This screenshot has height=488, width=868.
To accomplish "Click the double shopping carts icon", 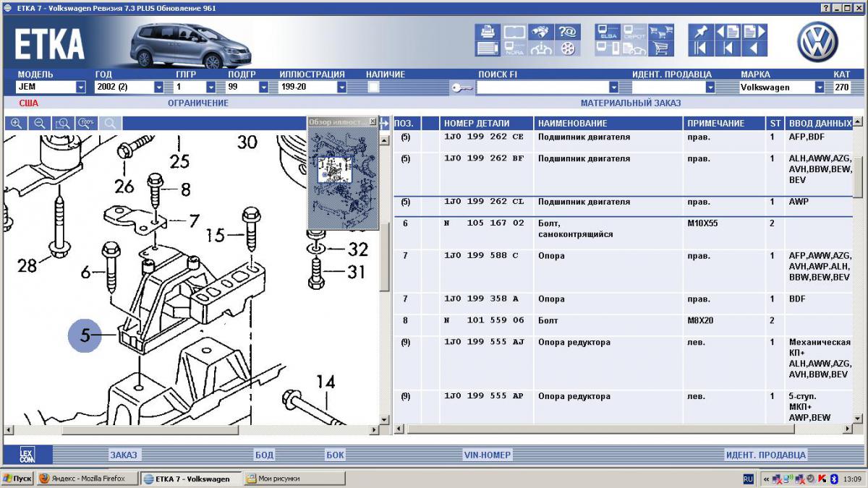I will click(x=660, y=32).
